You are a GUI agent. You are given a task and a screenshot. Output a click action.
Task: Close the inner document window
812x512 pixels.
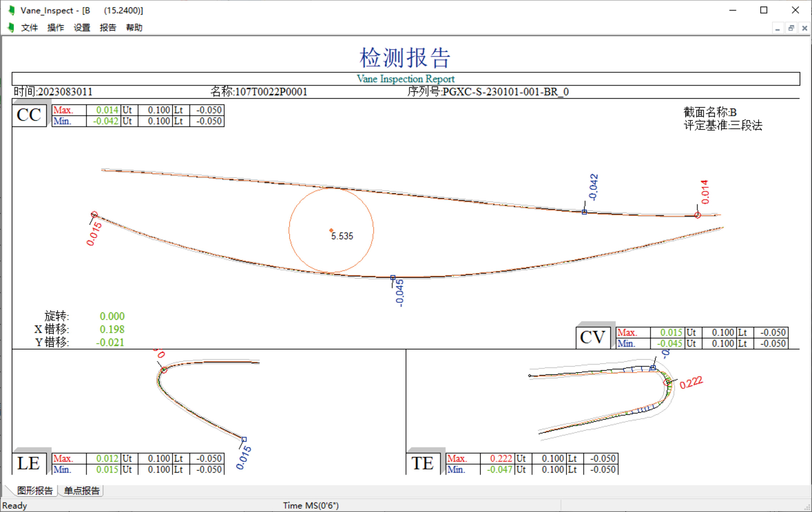[804, 28]
